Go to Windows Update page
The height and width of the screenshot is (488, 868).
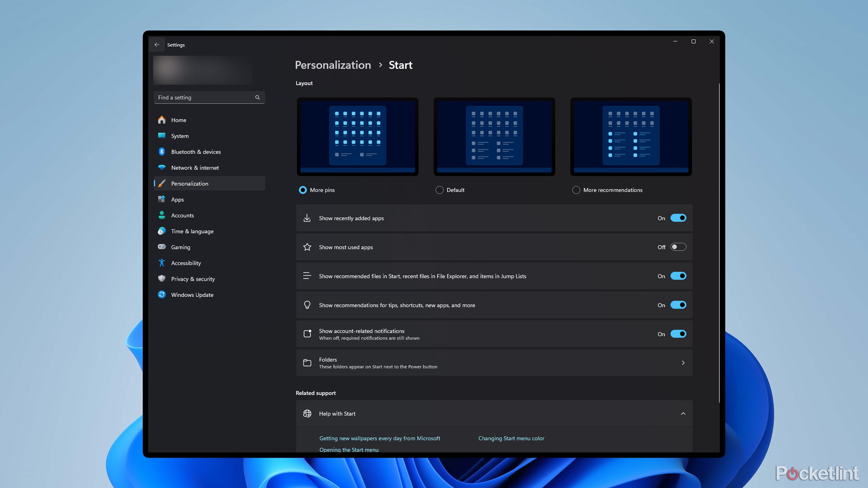[x=209, y=294]
